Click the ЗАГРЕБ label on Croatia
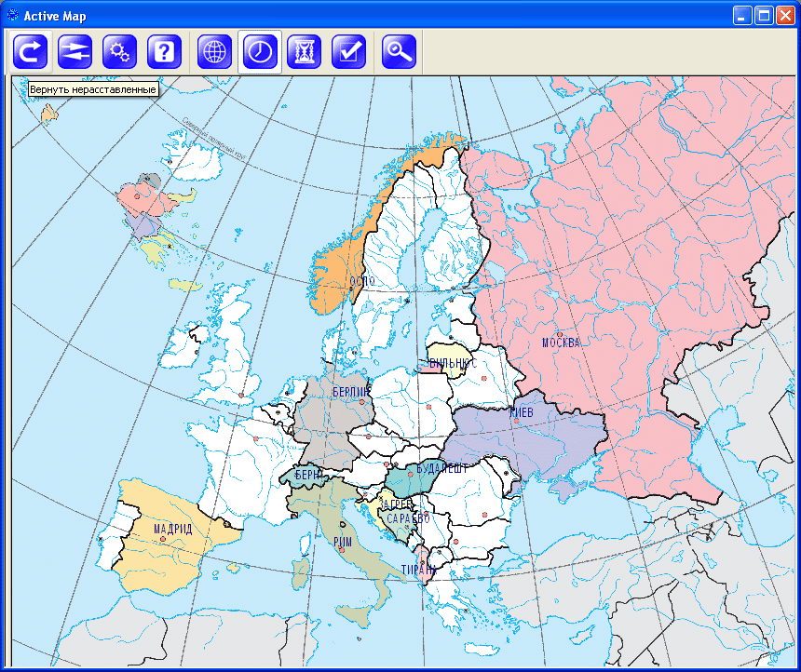Viewport: 801px width, 672px height. click(396, 504)
